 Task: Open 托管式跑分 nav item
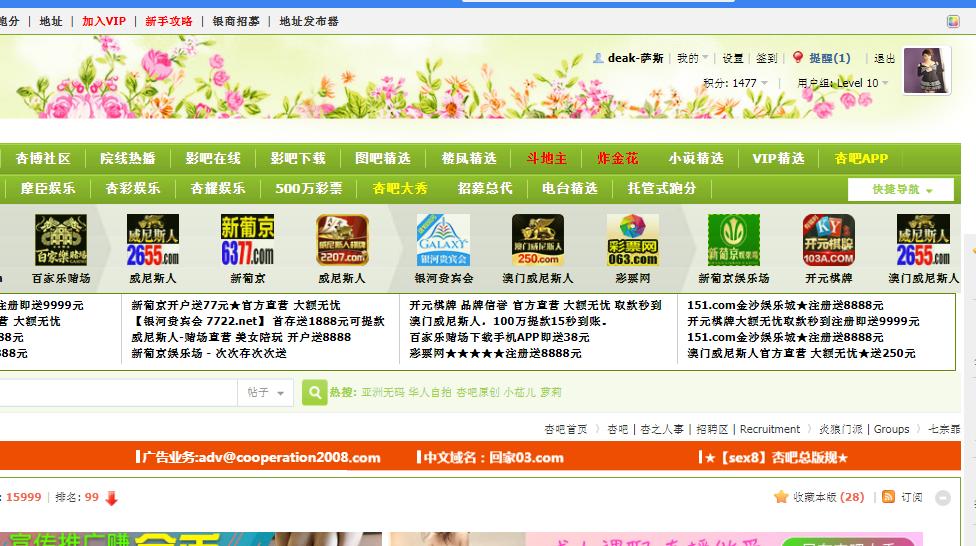(x=662, y=188)
